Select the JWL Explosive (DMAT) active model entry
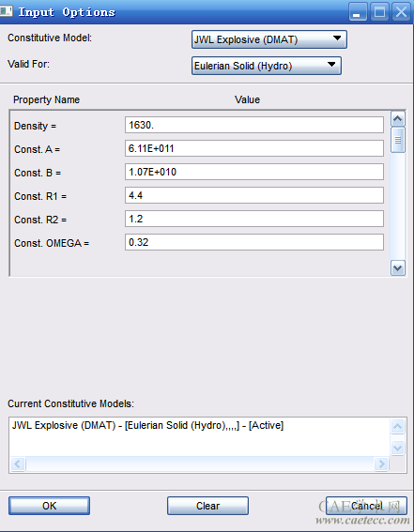 point(147,425)
